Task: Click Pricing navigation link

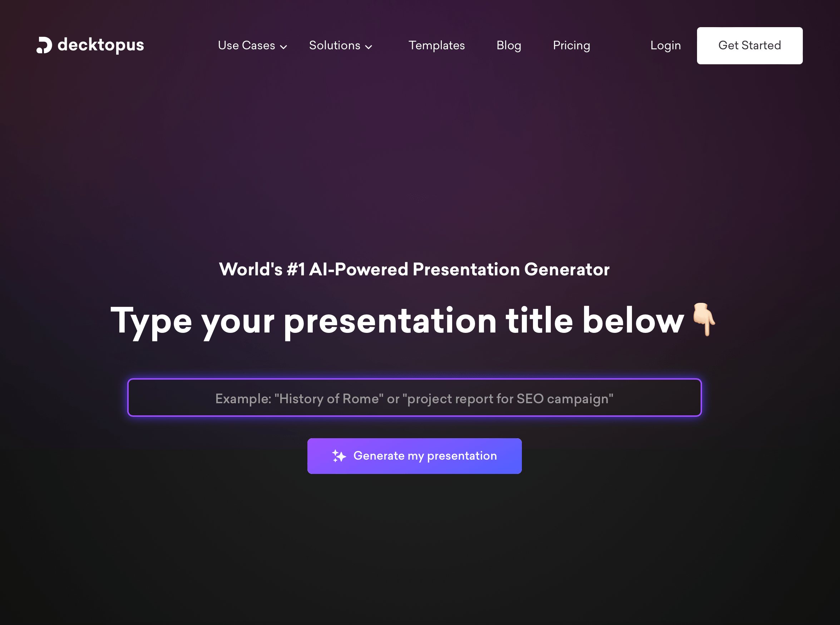Action: coord(572,45)
